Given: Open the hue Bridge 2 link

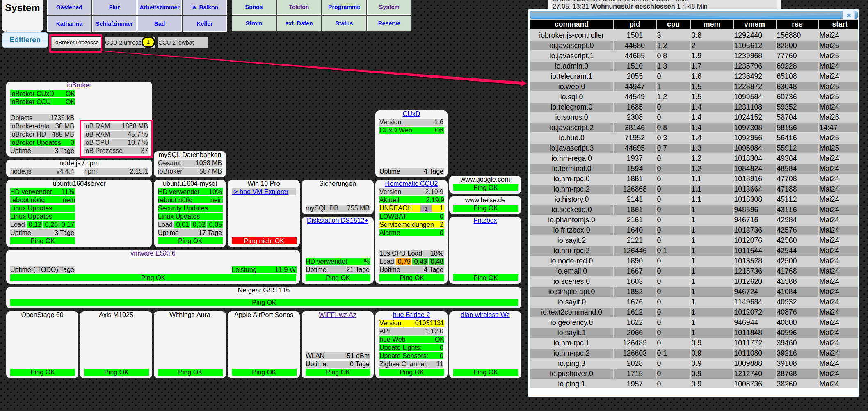Looking at the screenshot, I should pos(411,315).
